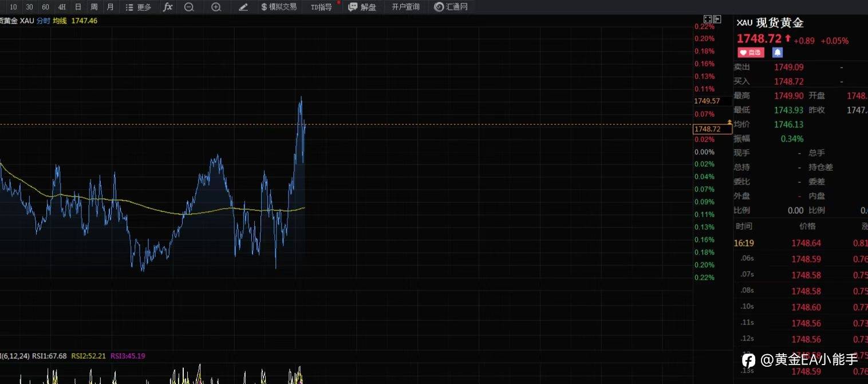Switch to 10-minute timeframe

pos(13,7)
